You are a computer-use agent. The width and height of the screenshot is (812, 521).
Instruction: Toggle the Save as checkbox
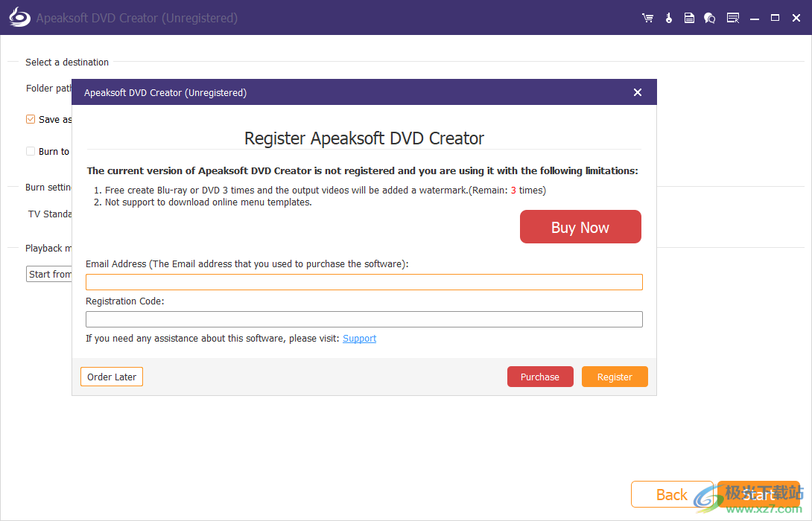(31, 120)
